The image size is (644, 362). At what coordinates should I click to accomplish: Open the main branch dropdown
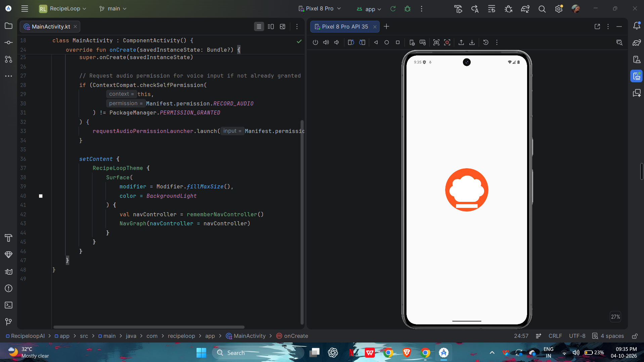113,9
